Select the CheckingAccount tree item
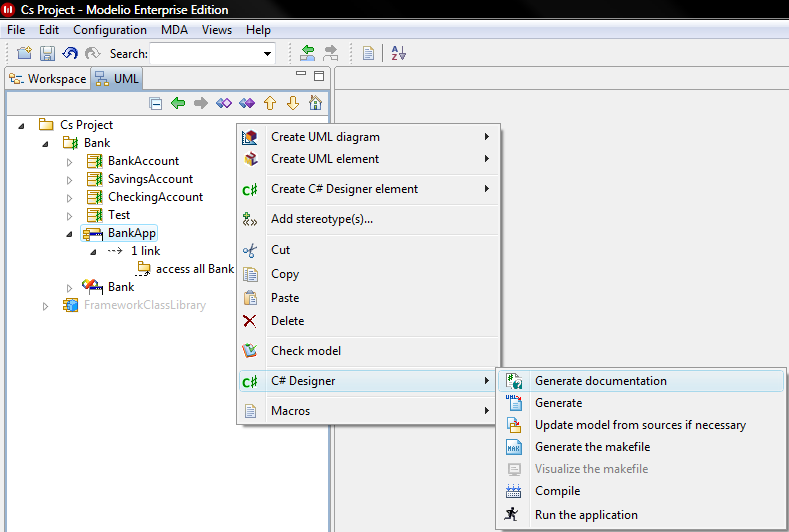789x532 pixels. click(155, 197)
